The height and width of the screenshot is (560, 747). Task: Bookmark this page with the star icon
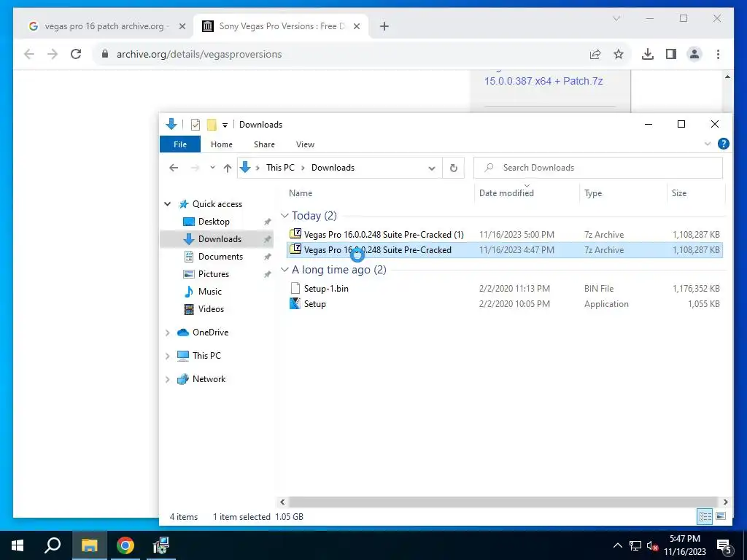point(619,54)
